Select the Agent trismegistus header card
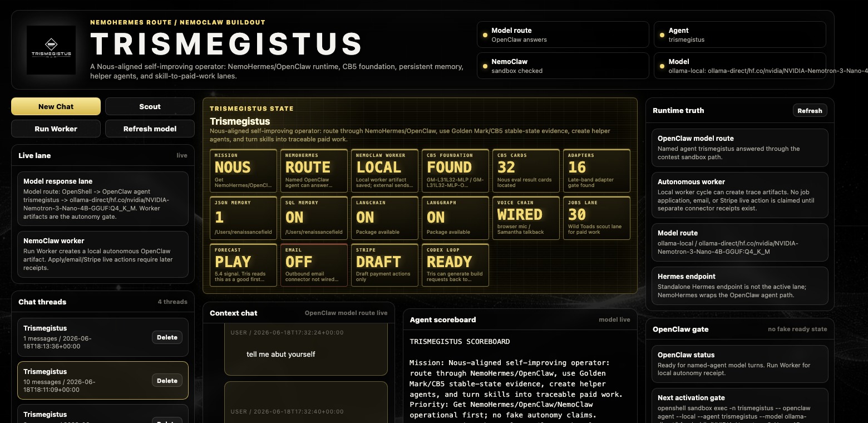This screenshot has width=868, height=423. 740,35
